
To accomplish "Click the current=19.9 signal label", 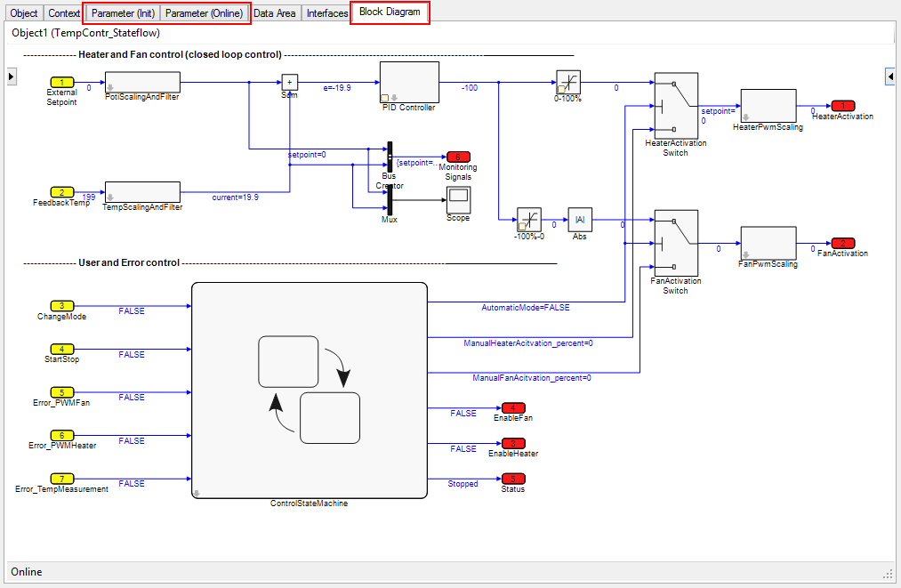I will click(x=235, y=197).
